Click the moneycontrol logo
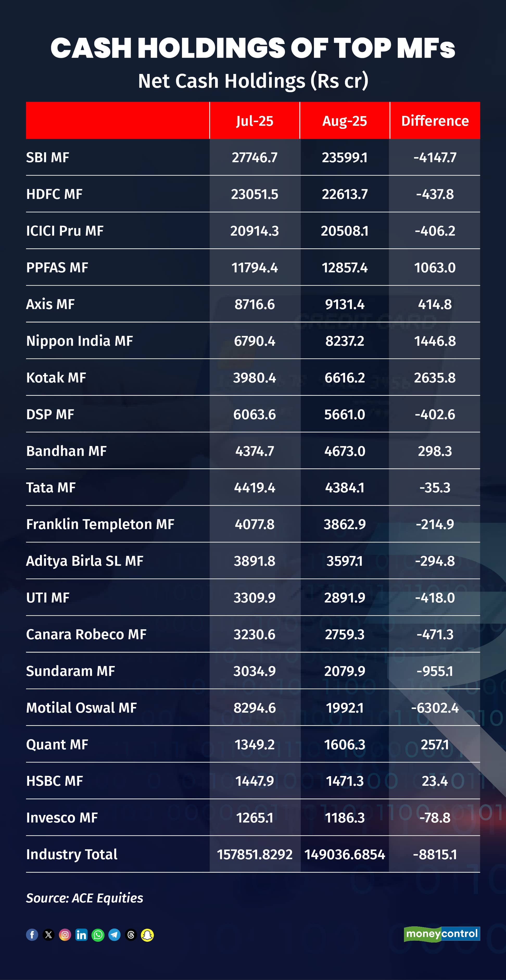506x980 pixels. coord(442,934)
